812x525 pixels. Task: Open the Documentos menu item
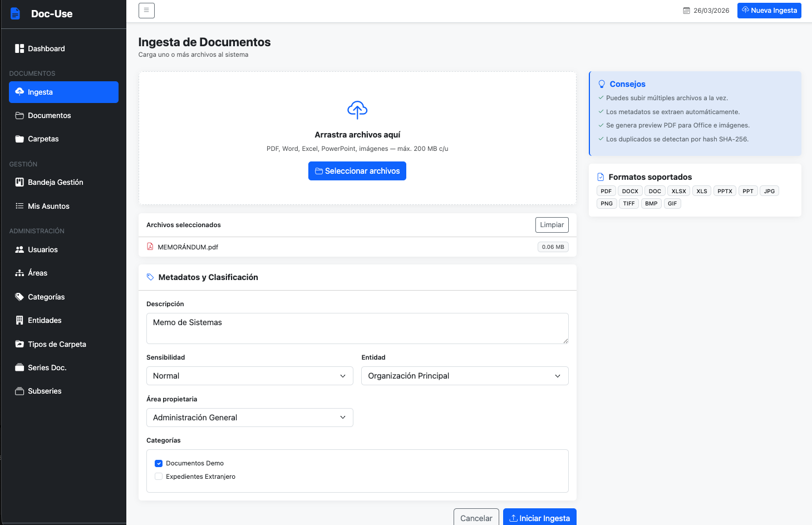[49, 115]
